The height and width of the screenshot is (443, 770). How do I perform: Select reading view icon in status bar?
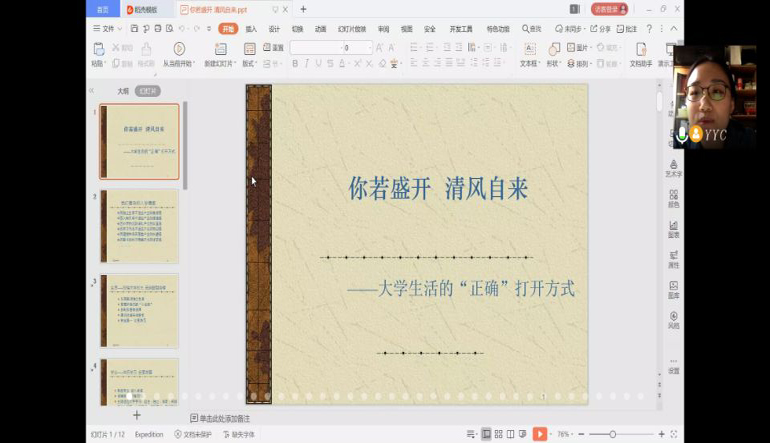pos(511,434)
